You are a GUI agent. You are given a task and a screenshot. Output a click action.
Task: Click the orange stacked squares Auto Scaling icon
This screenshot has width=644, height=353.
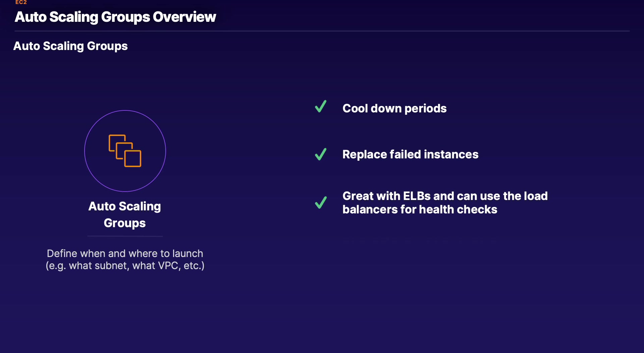(x=125, y=151)
